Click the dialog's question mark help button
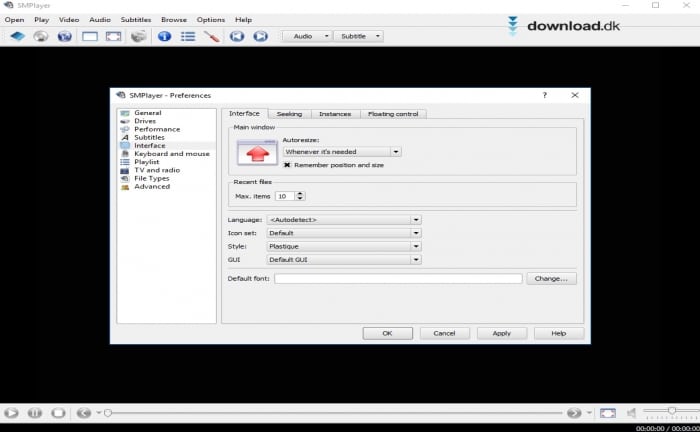700x432 pixels. [545, 95]
